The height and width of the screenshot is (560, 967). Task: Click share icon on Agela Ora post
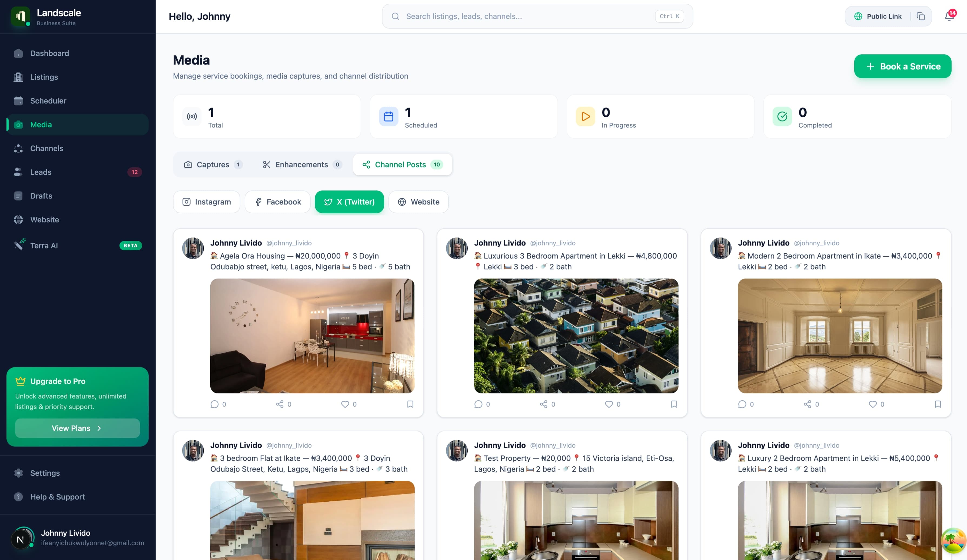pyautogui.click(x=280, y=404)
